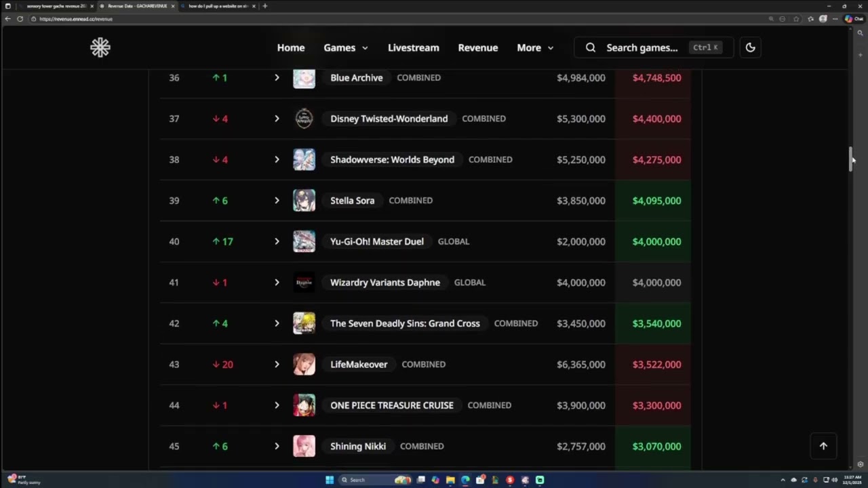Click the taskbar clock showing the date

(852, 480)
